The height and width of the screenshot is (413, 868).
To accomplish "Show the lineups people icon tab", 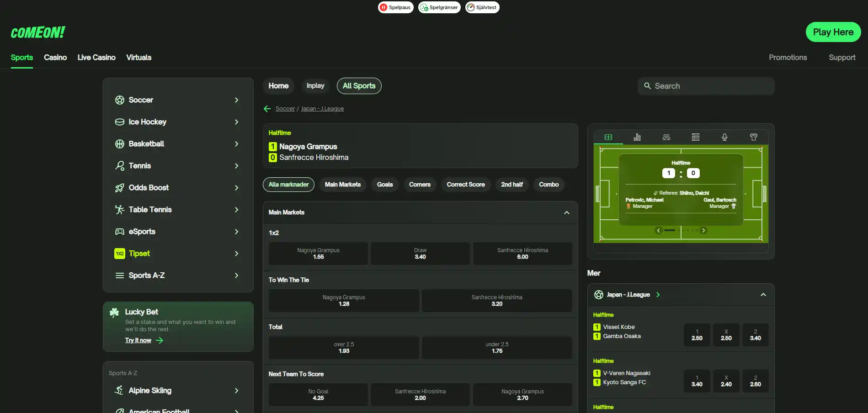I will coord(666,137).
